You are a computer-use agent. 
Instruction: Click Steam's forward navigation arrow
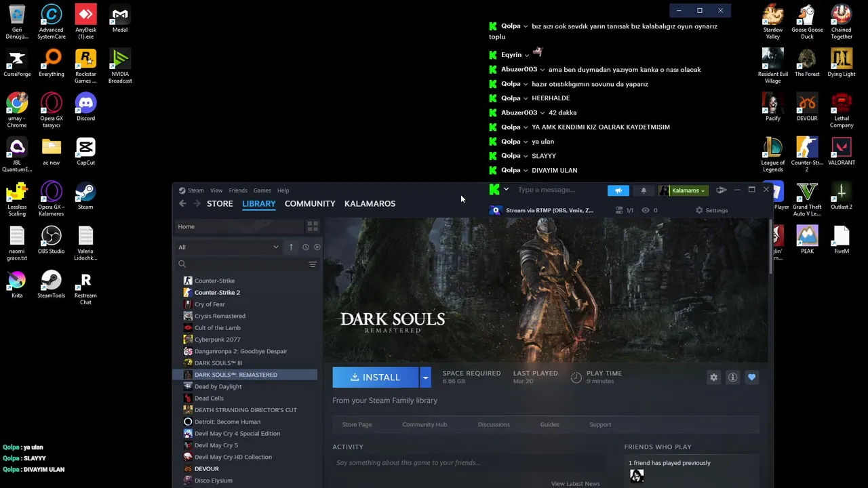point(197,203)
